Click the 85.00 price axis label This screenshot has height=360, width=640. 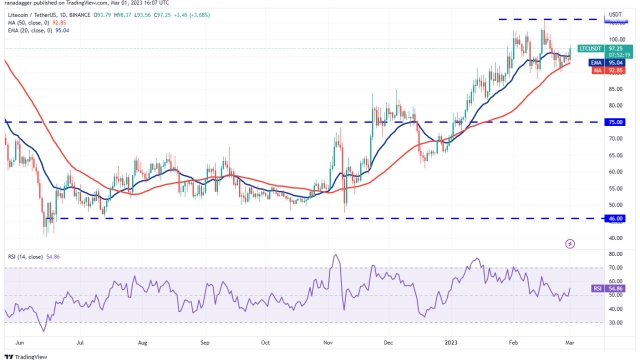[x=616, y=89]
